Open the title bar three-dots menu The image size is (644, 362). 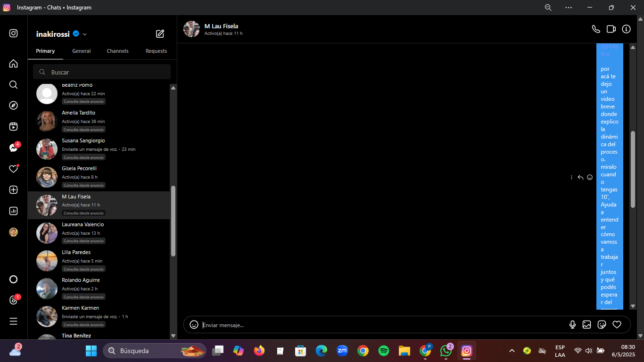[x=569, y=8]
